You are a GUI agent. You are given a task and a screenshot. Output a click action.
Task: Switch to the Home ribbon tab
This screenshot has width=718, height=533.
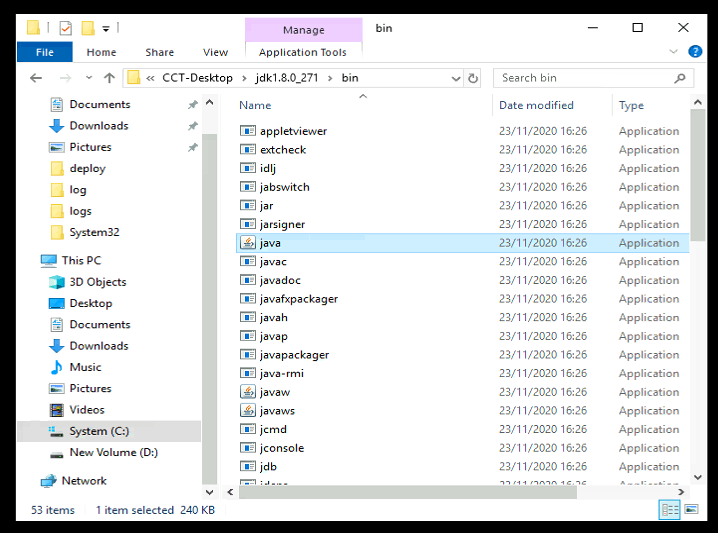101,52
